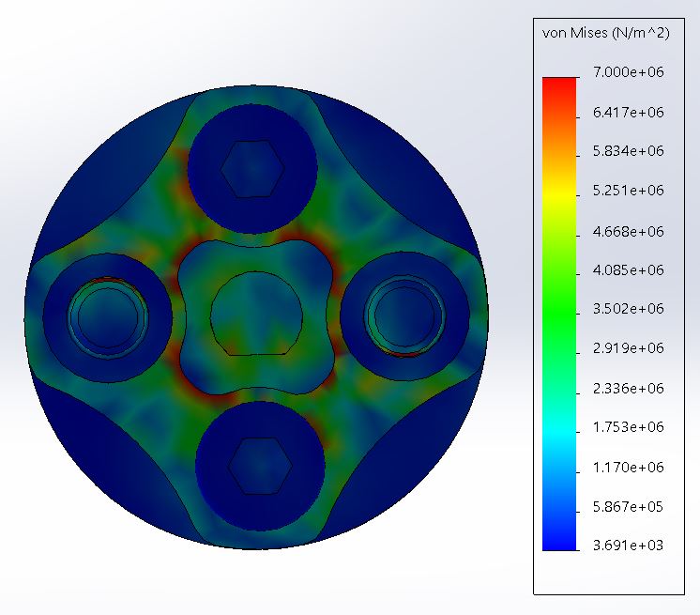Click the central D-shaped shaft bore
Screen dimensions: 700x615
(256, 314)
